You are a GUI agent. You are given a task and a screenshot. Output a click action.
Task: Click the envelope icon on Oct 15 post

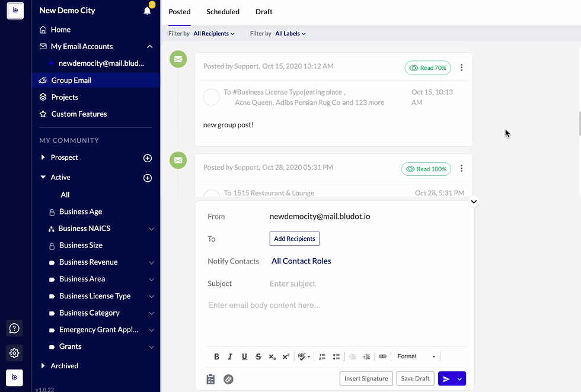click(178, 59)
